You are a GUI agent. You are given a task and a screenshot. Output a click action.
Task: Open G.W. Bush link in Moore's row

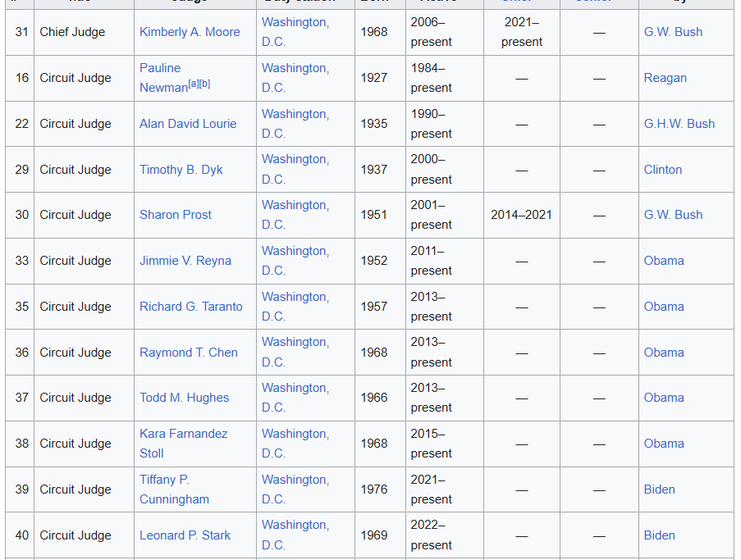point(673,32)
